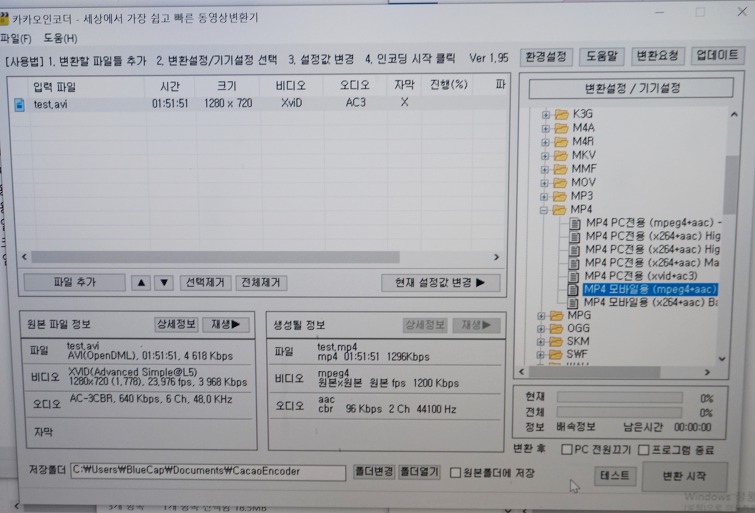Expand the MPG folder
The height and width of the screenshot is (513, 755).
(541, 316)
